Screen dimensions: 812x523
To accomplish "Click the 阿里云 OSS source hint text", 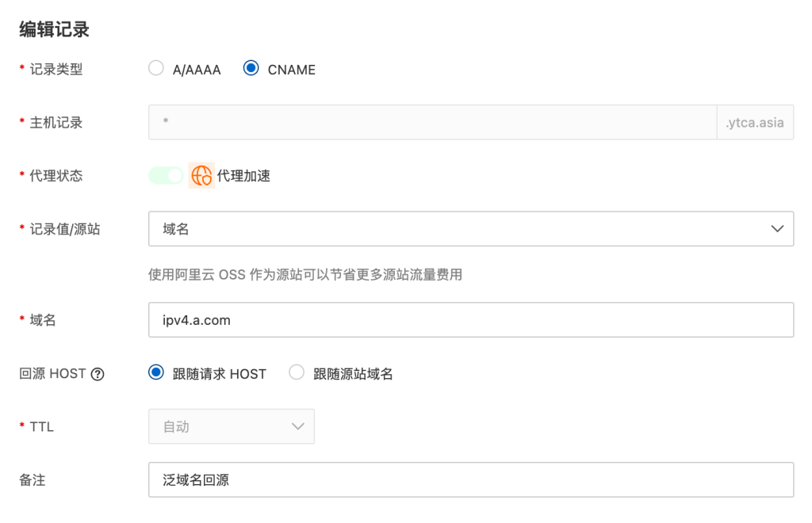I will pos(304,275).
